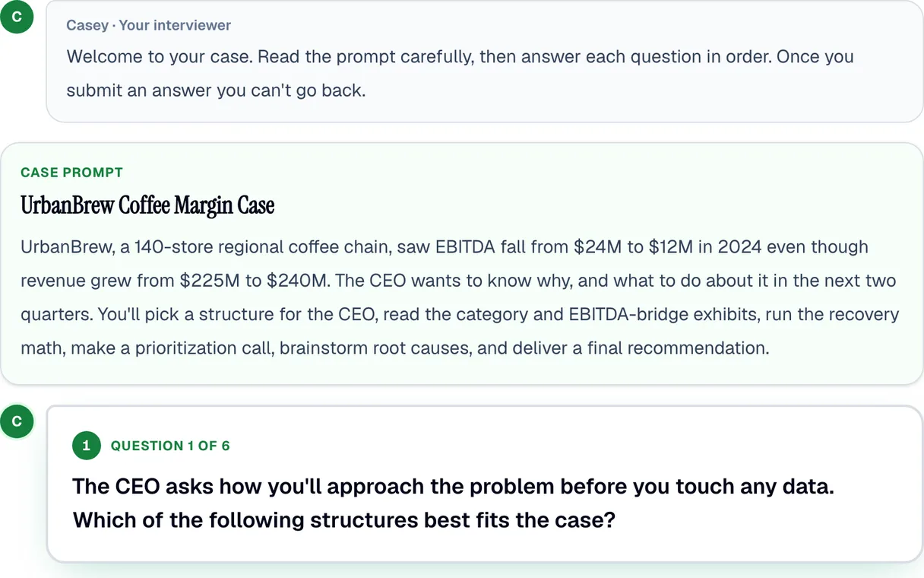The width and height of the screenshot is (924, 578).
Task: Click the "The CEO asks how you'll approach" line
Action: (453, 486)
